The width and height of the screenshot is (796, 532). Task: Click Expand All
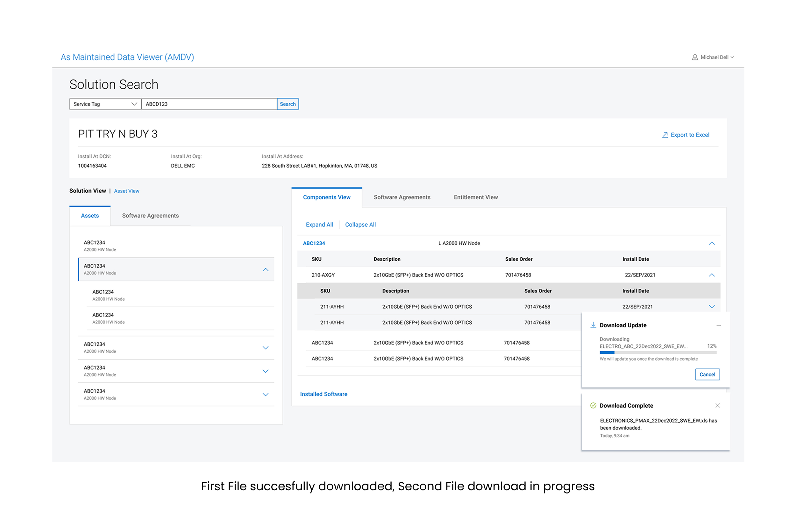319,224
